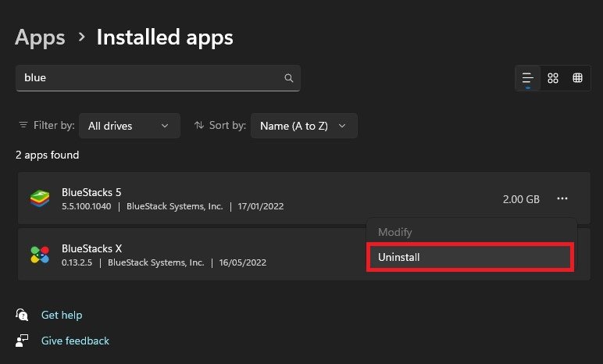Viewport: 603px width, 364px height.
Task: Open the three-dot menu for BlueStacks 5
Action: click(x=562, y=199)
